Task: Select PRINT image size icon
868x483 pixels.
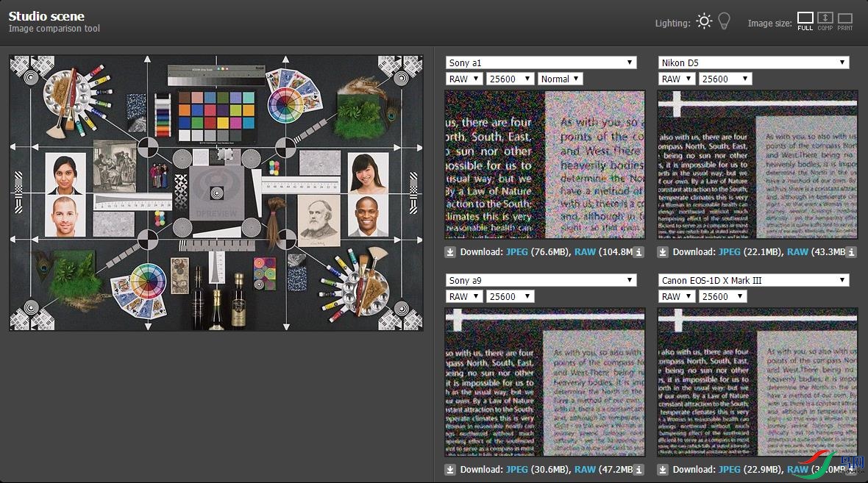Action: [x=845, y=21]
